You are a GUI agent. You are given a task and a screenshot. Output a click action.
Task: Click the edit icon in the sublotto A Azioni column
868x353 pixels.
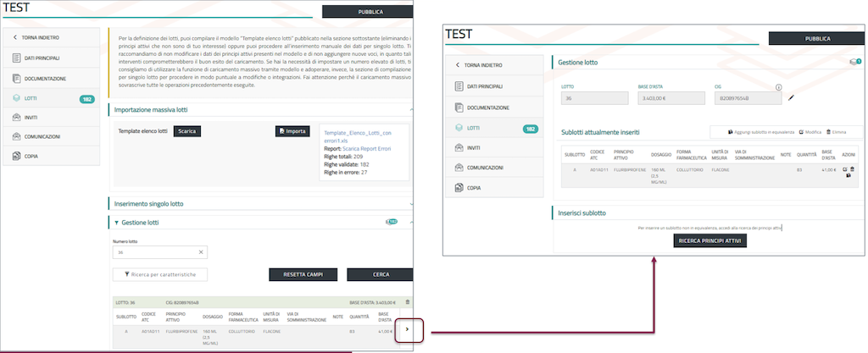click(844, 169)
